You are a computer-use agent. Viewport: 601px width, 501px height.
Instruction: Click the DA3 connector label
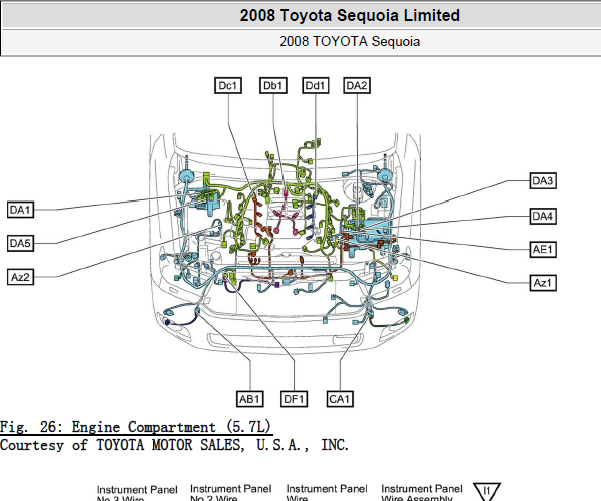[x=543, y=181]
